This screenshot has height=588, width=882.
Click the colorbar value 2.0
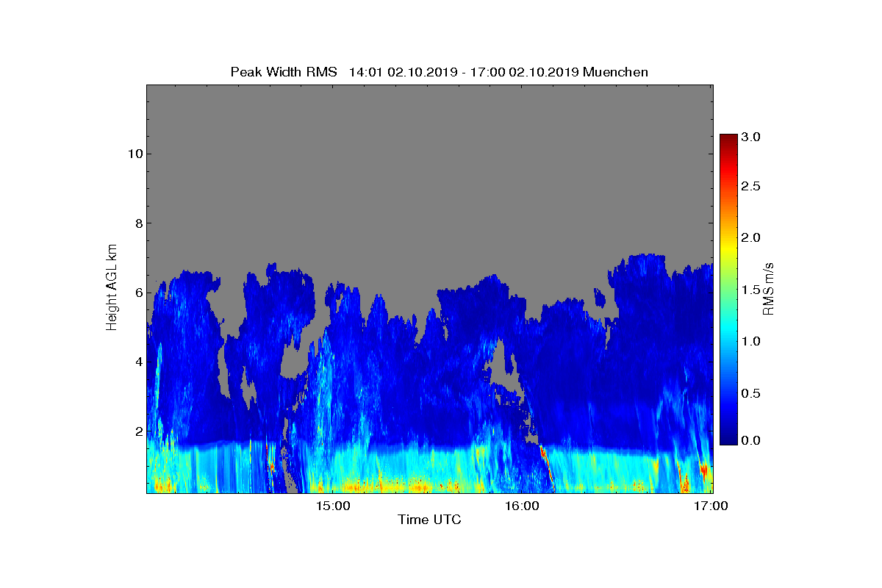tap(751, 237)
